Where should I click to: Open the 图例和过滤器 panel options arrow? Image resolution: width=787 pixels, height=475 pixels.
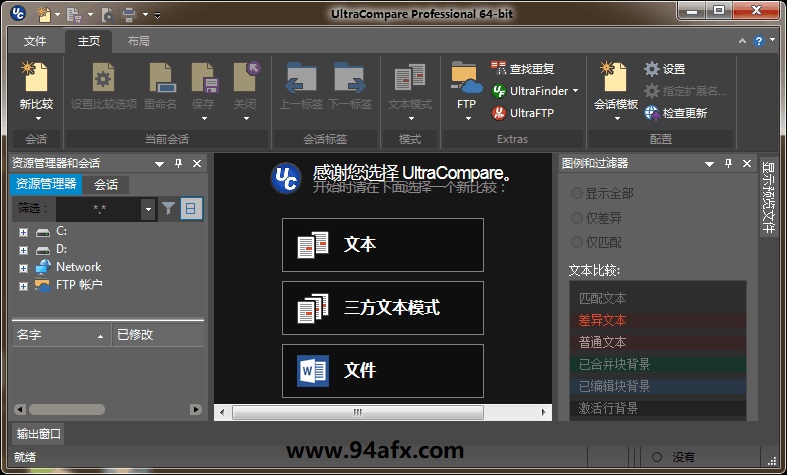[709, 164]
